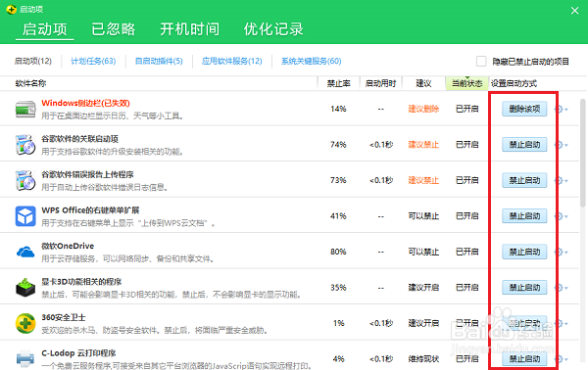This screenshot has height=370, width=588.
Task: Click 禁止启动 for 微软OneDrive
Action: coord(524,252)
